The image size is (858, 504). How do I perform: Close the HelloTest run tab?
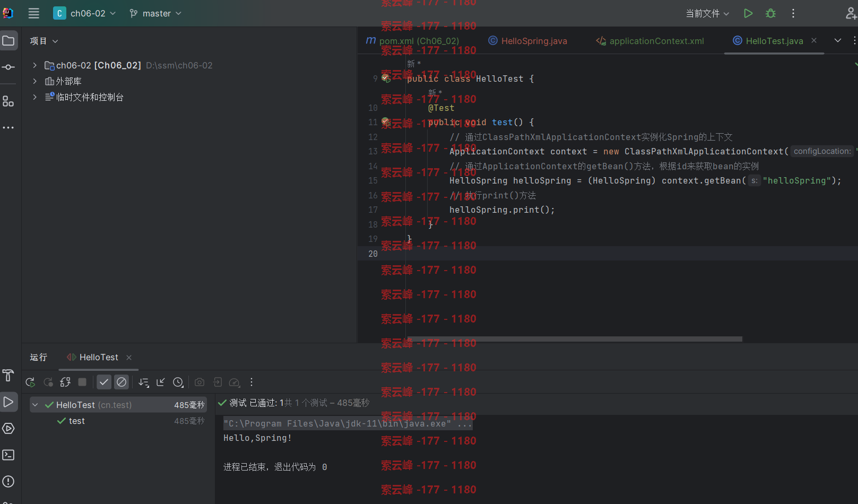click(x=129, y=358)
